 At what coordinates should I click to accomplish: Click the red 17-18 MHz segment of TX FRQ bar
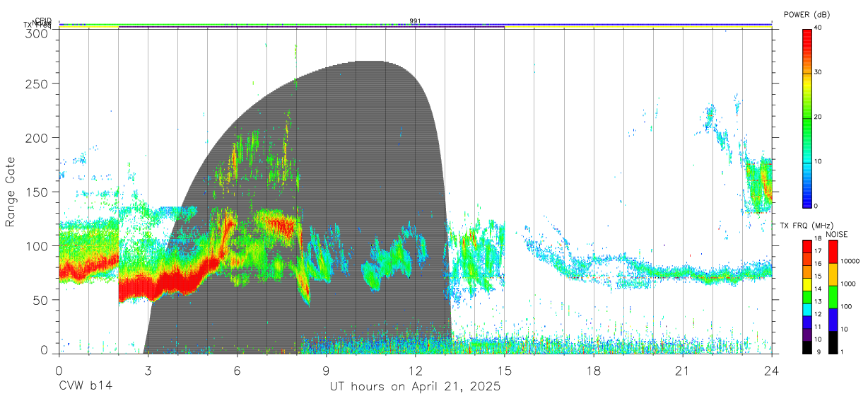(x=807, y=246)
